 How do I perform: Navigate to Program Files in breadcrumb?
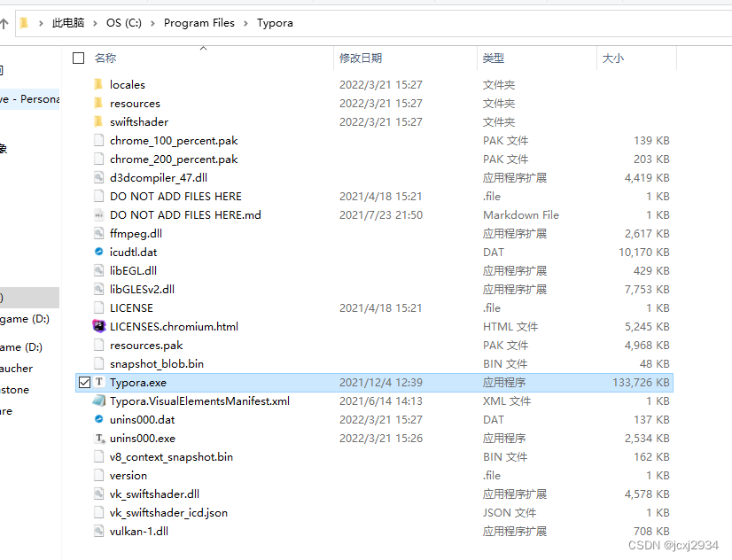(x=199, y=23)
